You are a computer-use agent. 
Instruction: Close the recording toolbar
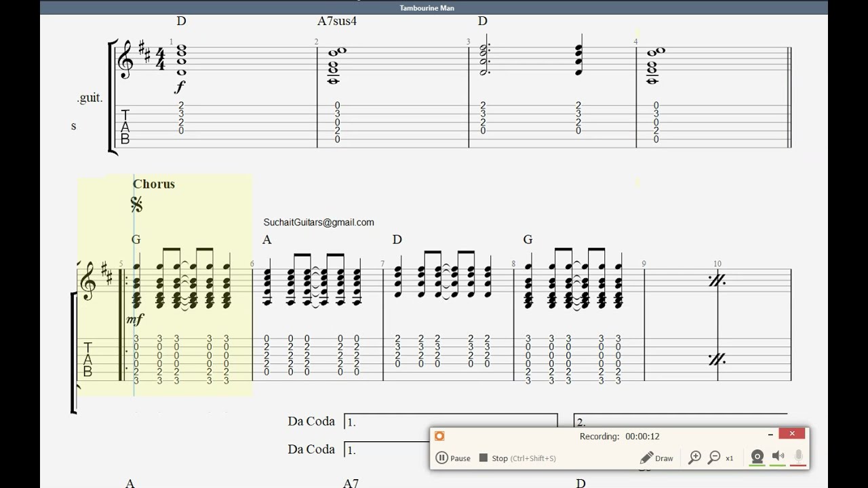click(792, 434)
